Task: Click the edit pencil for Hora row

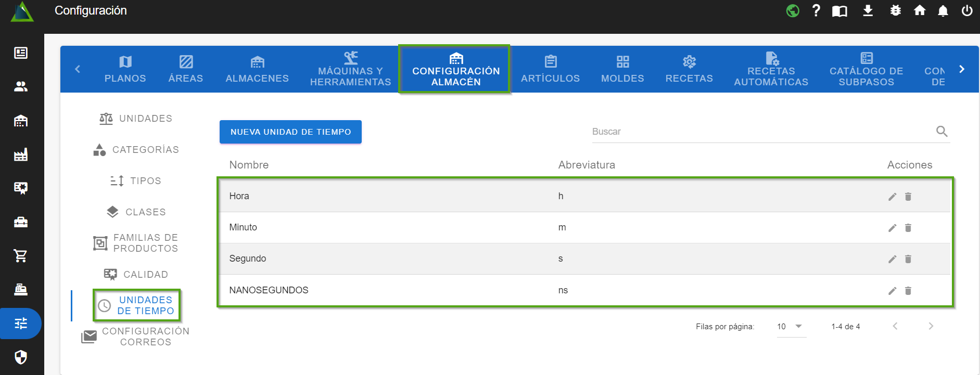Action: coord(892,197)
